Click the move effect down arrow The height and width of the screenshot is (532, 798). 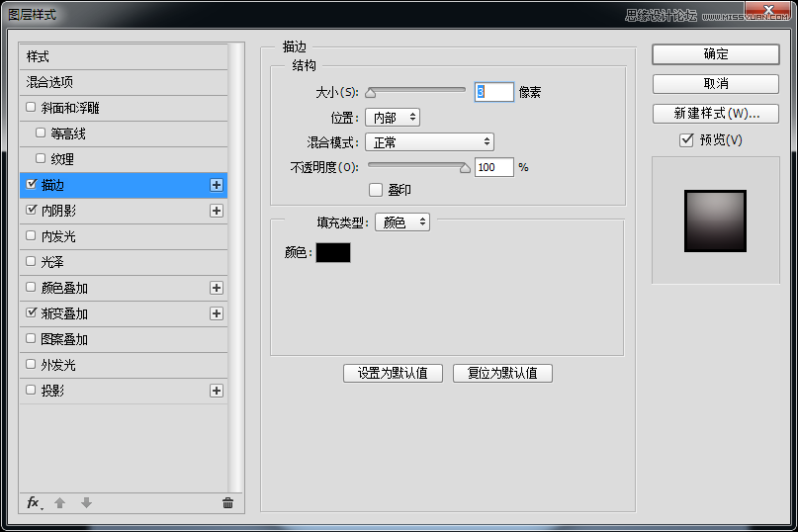pyautogui.click(x=86, y=503)
